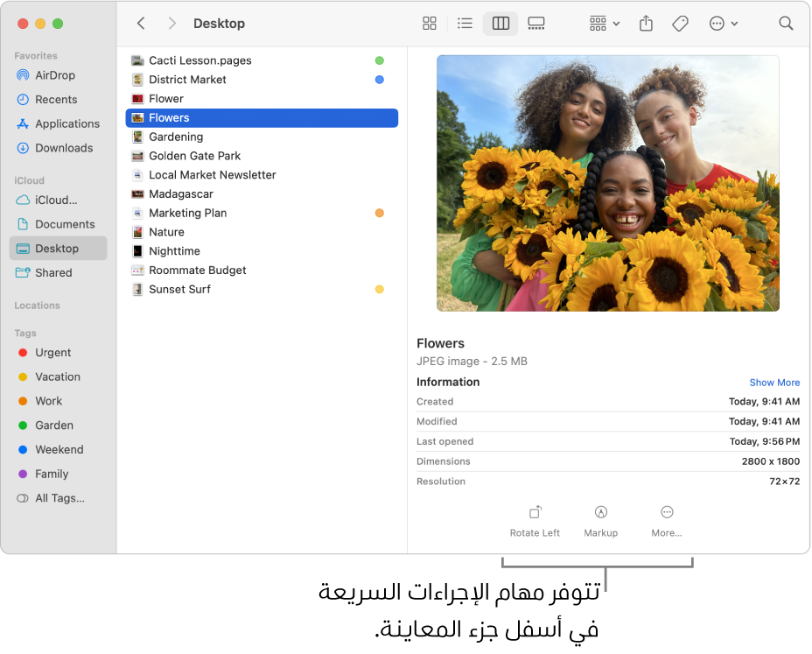Open the Action ellipsis dropdown menu
Image resolution: width=812 pixels, height=654 pixels.
pos(724,24)
